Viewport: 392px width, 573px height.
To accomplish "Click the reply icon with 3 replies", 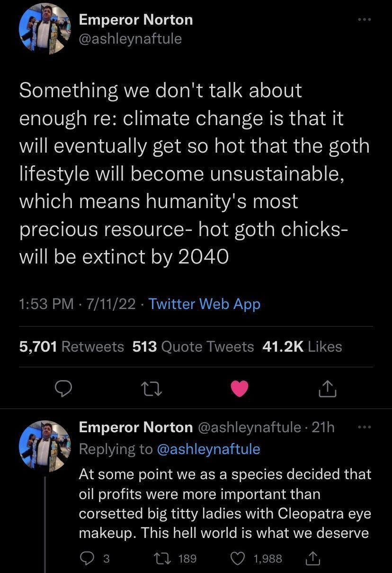I will point(87,559).
